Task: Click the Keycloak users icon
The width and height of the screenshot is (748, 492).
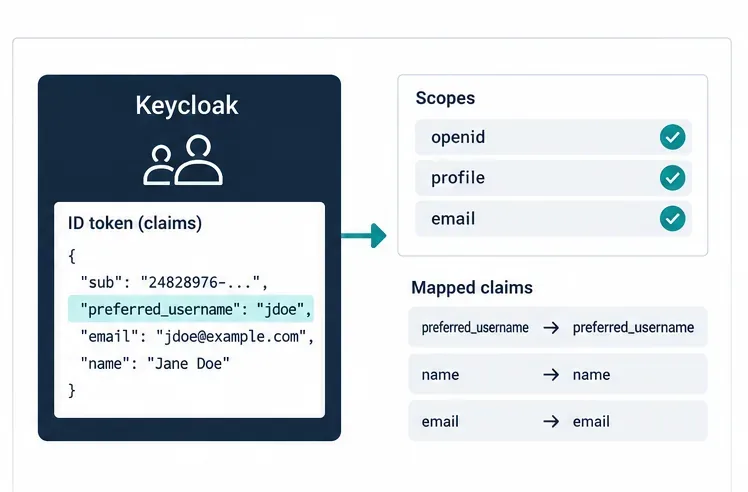Action: click(183, 160)
